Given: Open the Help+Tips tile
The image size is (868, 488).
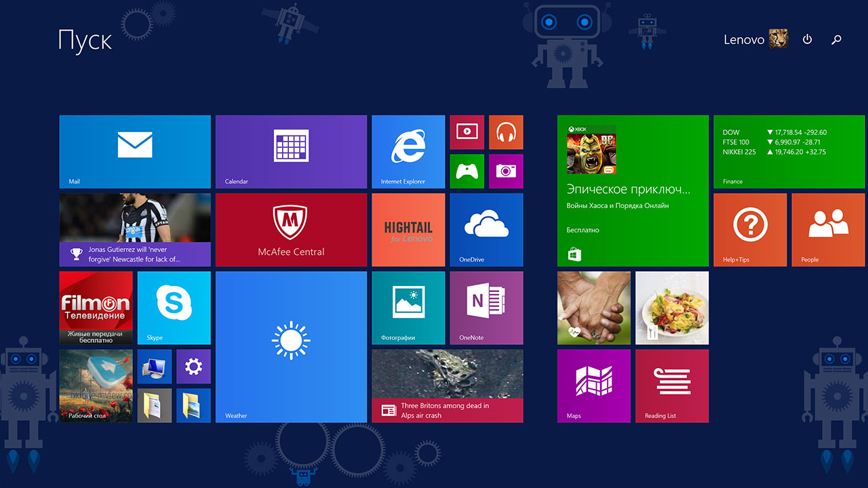Looking at the screenshot, I should pyautogui.click(x=750, y=230).
